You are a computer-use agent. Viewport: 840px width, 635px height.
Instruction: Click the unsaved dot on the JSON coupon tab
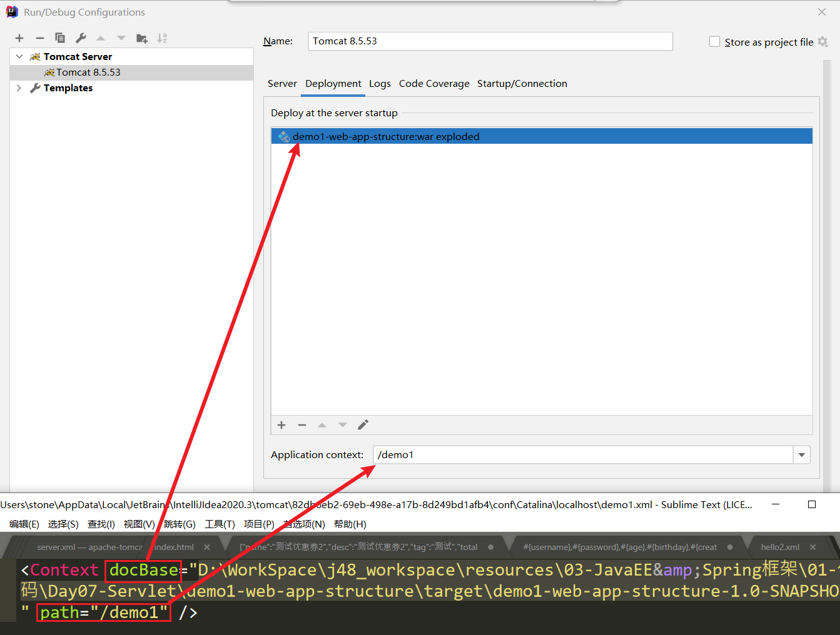[490, 547]
